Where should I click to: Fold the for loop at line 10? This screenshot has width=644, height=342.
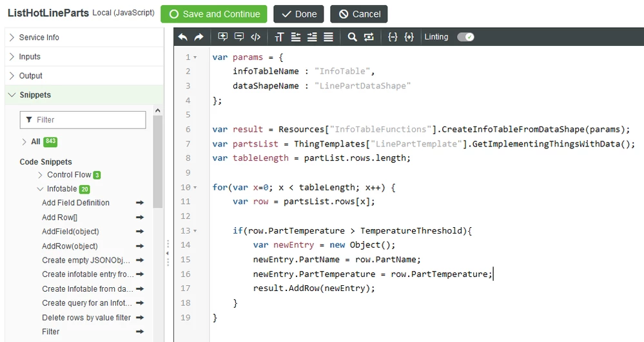tap(195, 187)
